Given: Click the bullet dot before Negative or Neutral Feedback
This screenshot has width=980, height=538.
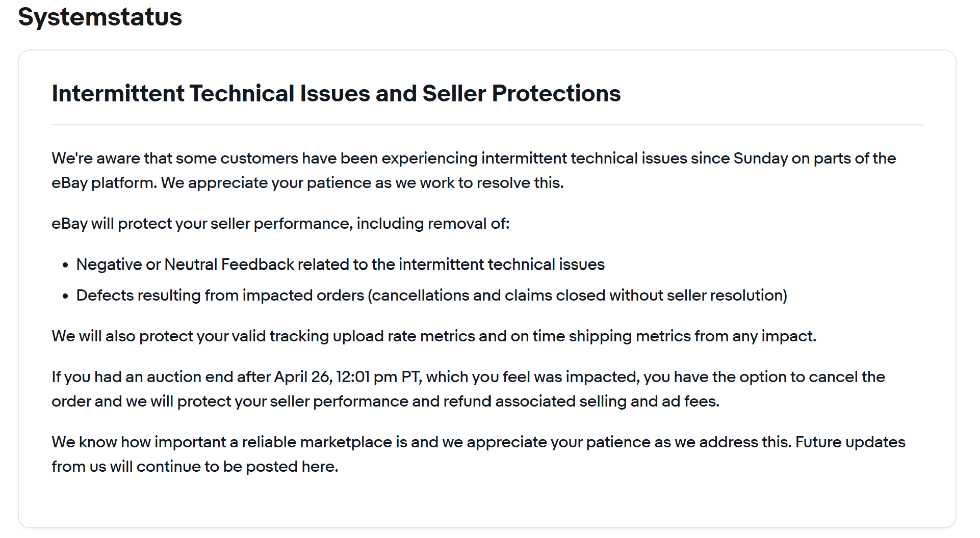Looking at the screenshot, I should pos(65,265).
